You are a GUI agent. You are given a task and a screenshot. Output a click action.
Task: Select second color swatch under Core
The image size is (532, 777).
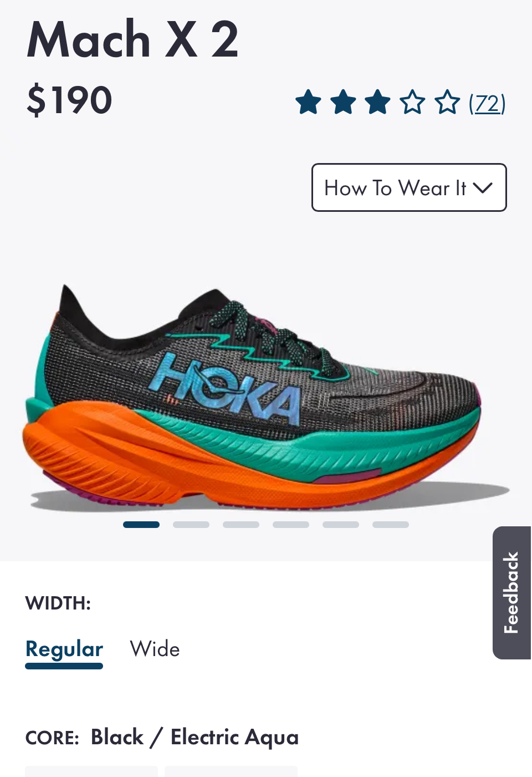[x=231, y=771]
